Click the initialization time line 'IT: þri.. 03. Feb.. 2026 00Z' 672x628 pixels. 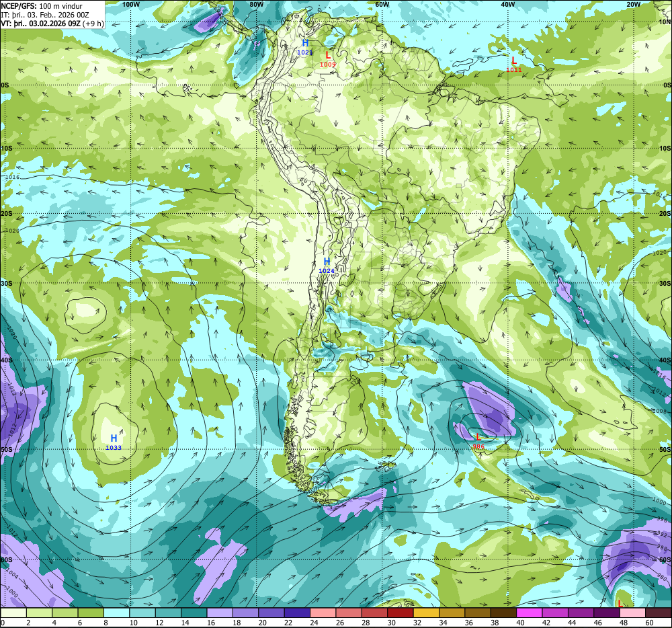pyautogui.click(x=45, y=15)
